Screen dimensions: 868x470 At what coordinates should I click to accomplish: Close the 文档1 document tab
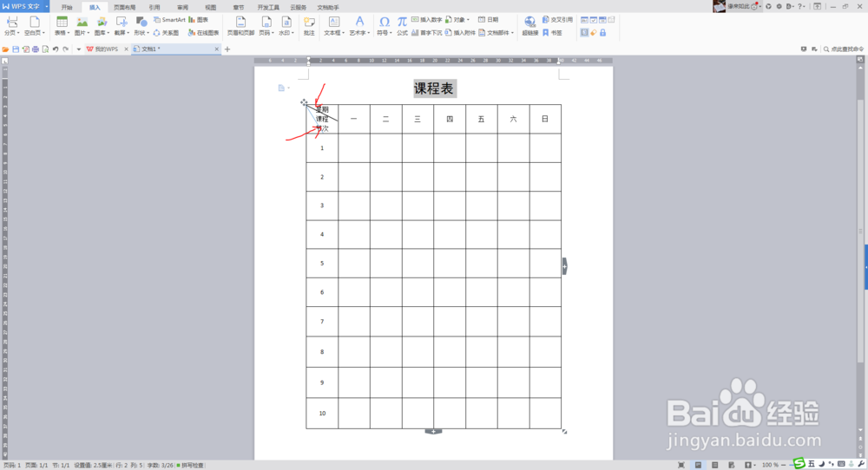point(216,49)
